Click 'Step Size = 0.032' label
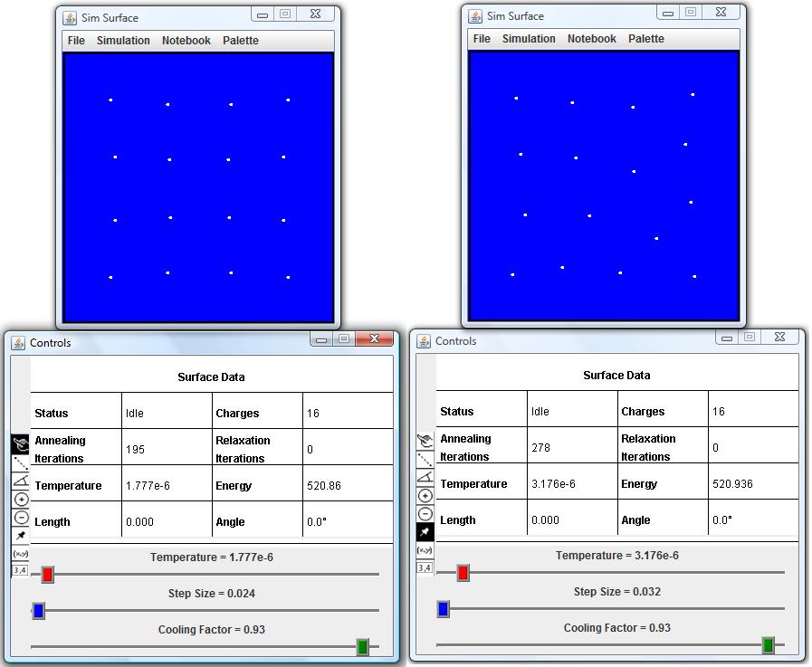The image size is (812, 667). [616, 591]
